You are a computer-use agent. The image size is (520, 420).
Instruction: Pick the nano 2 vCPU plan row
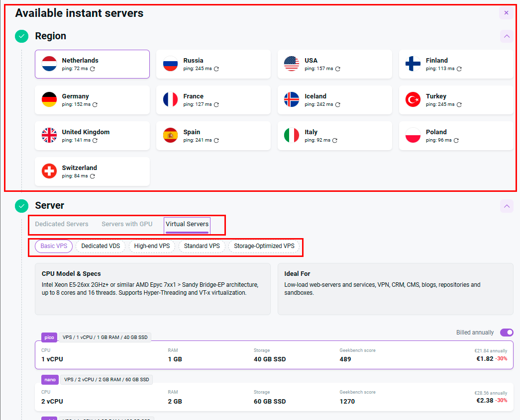point(274,397)
